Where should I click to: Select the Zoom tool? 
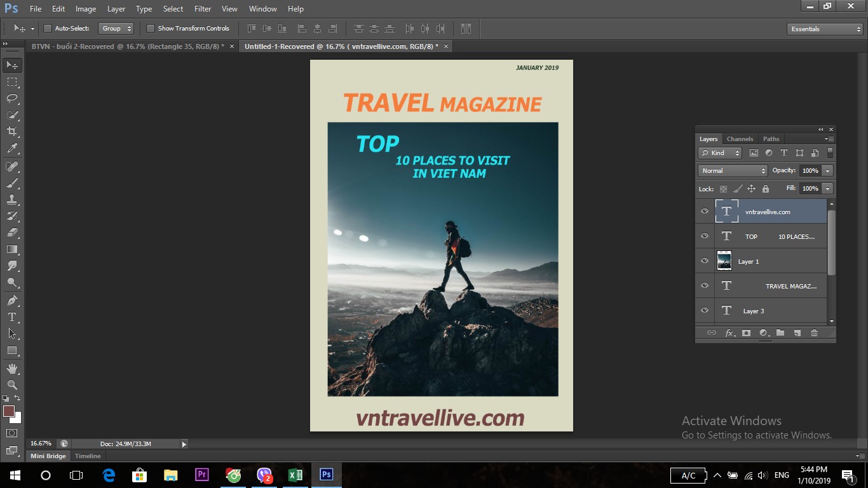pyautogui.click(x=12, y=385)
